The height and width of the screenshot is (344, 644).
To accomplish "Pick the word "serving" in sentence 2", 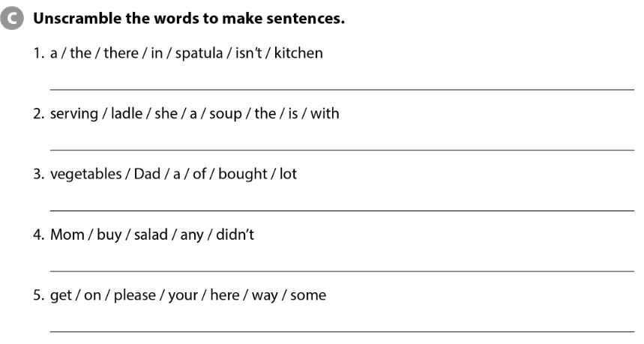I will (x=73, y=114).
